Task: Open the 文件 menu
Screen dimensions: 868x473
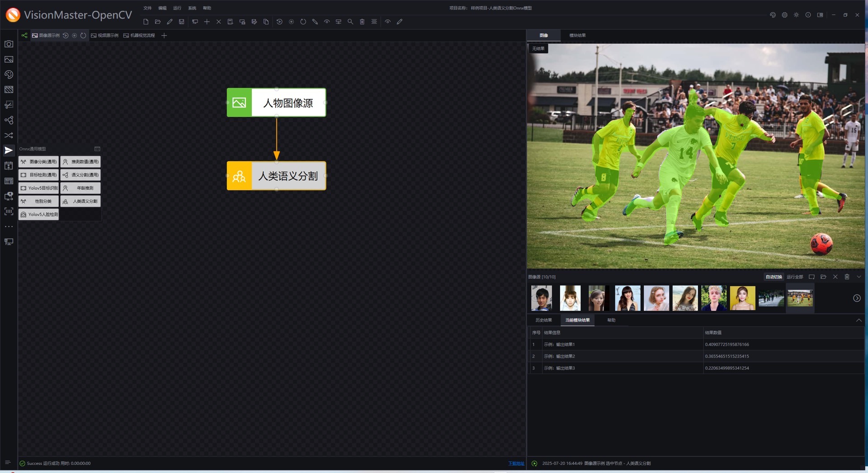Action: tap(147, 8)
